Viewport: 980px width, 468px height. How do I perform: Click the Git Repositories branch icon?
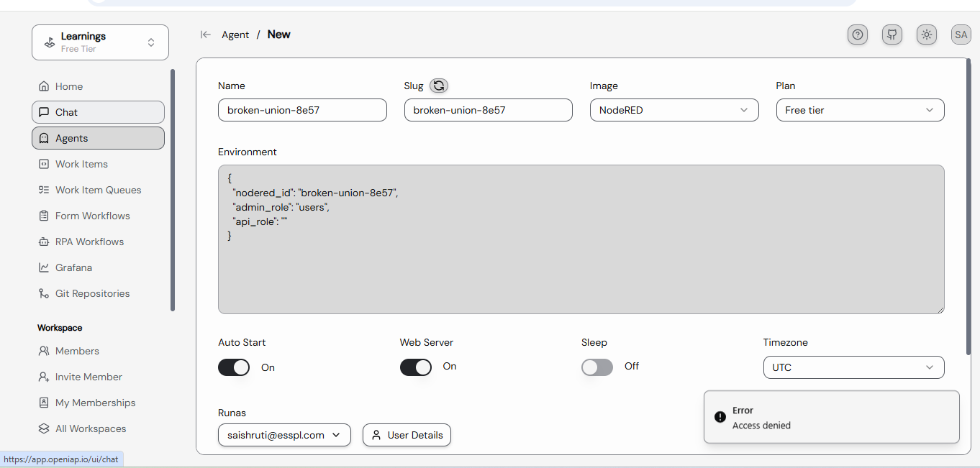tap(44, 293)
